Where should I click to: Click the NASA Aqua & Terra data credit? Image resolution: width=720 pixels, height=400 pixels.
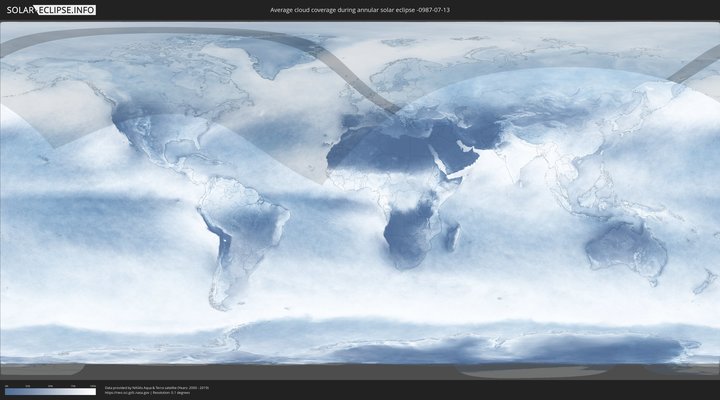tap(157, 386)
